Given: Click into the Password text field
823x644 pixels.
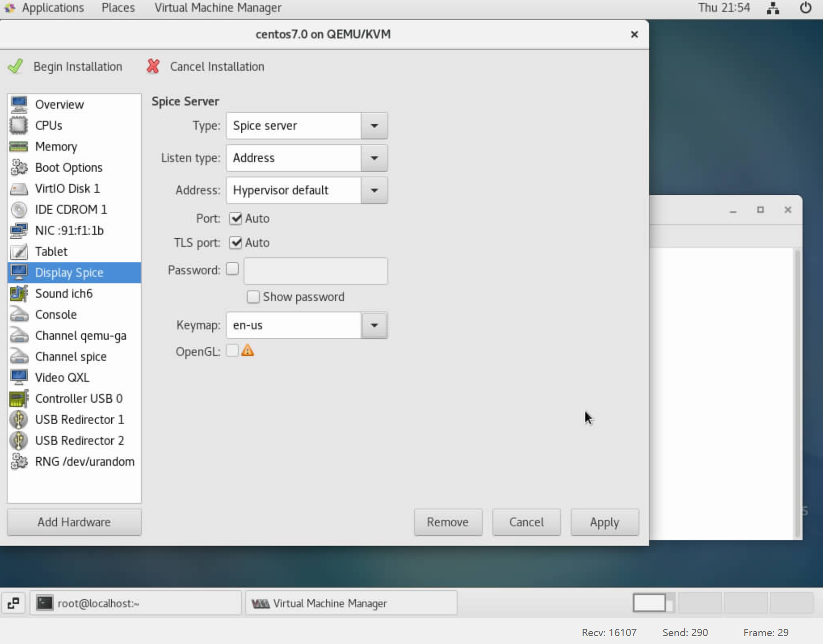Looking at the screenshot, I should [315, 271].
